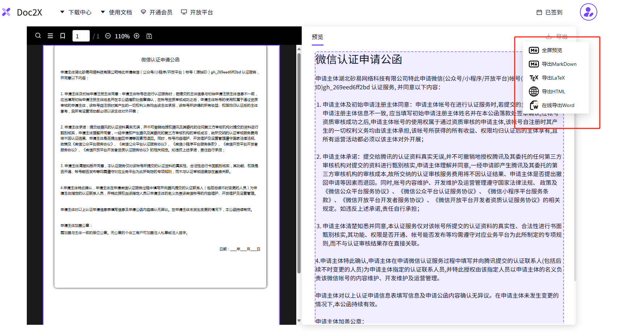Viewport: 644px width, 336px height.
Task: Click the save icon in PDF toolbar
Action: point(149,36)
